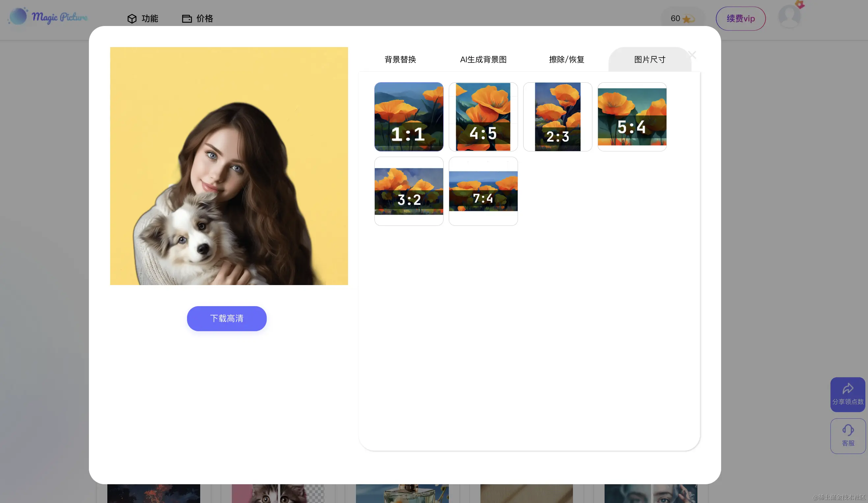Click the 下载高清 download button

point(226,318)
